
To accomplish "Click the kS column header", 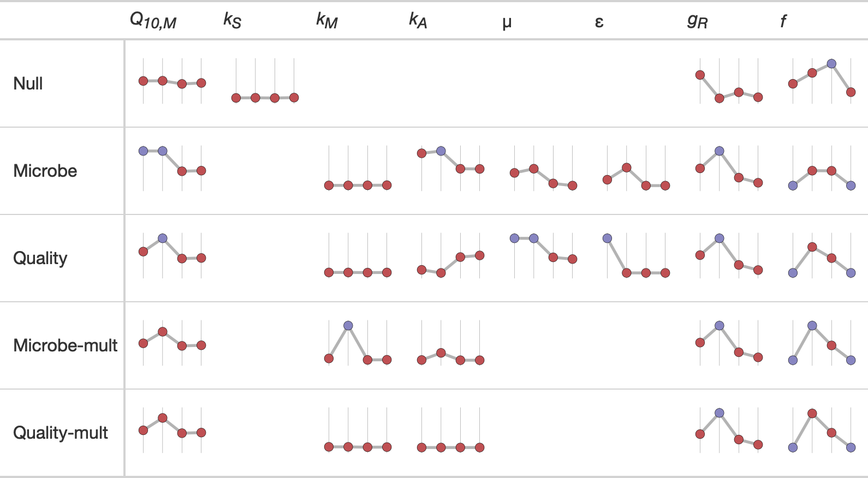I will point(232,21).
